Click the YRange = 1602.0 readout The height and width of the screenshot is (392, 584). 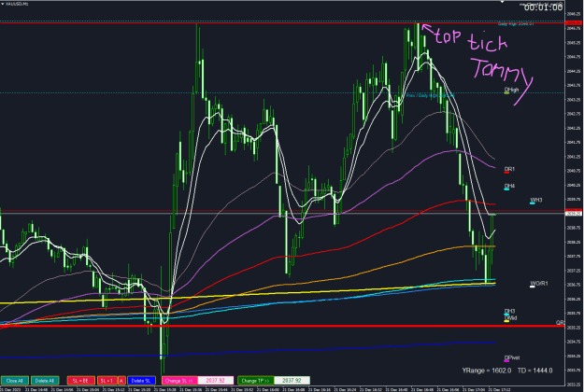click(x=487, y=371)
